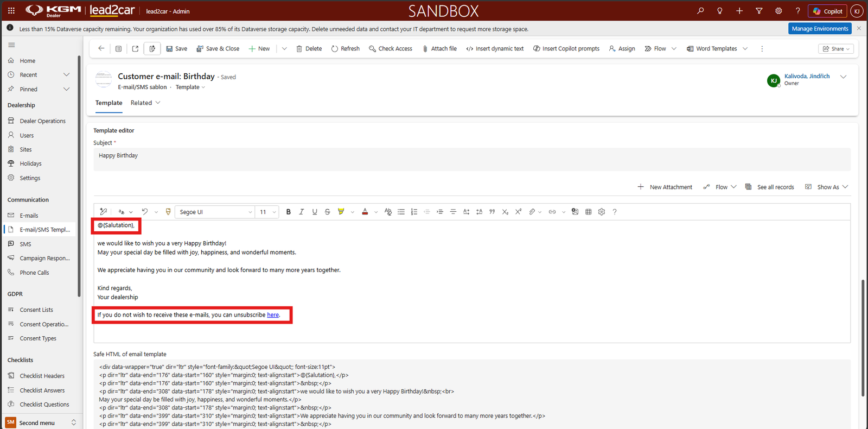Select the Template tab

click(x=109, y=103)
